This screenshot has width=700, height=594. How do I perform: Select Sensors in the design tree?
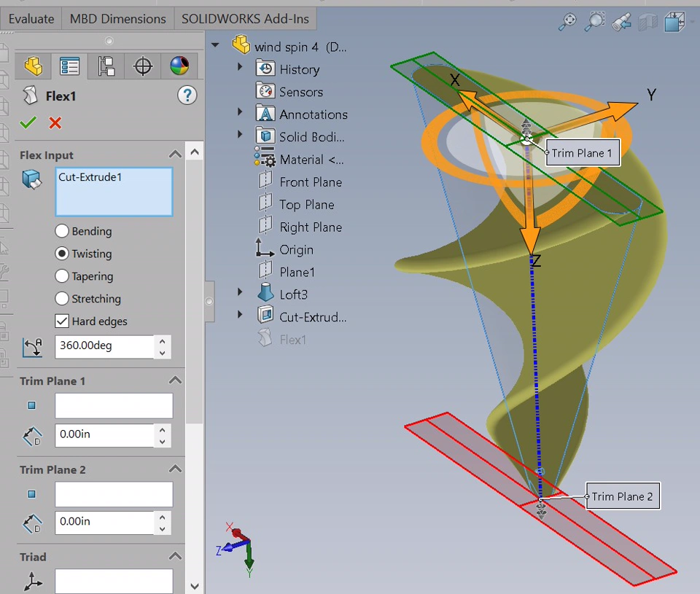pos(301,92)
